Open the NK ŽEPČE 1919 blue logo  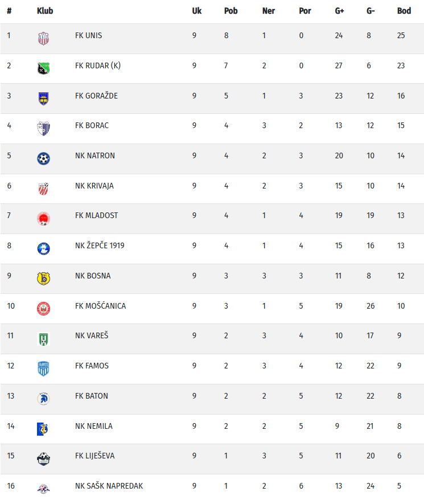pyautogui.click(x=43, y=248)
